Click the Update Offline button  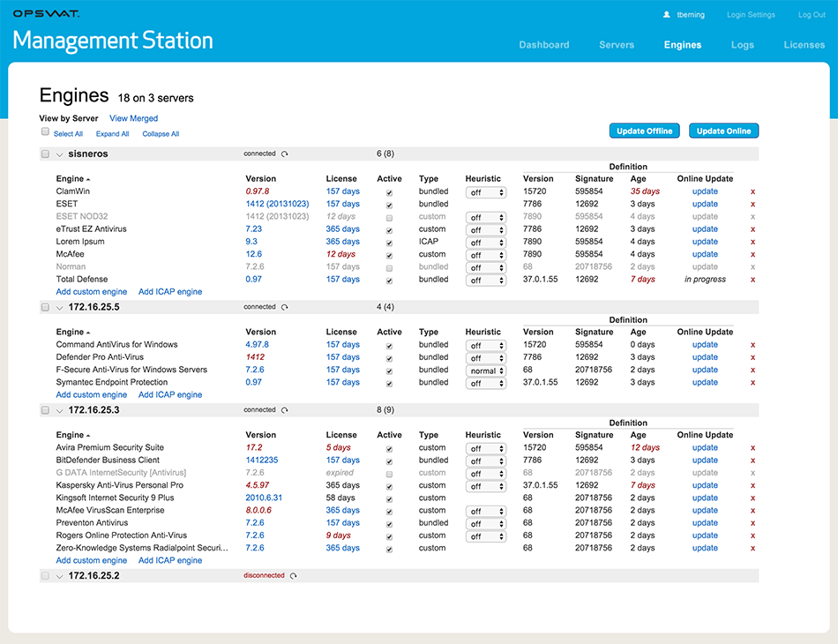pos(645,131)
